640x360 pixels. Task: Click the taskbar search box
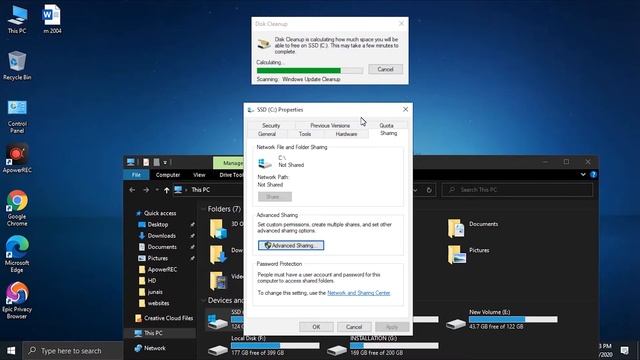(73, 351)
